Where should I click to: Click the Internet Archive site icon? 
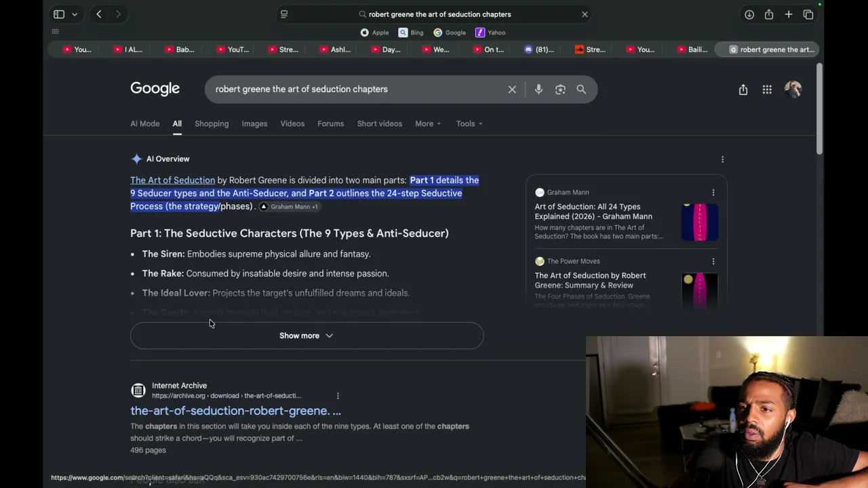[138, 390]
